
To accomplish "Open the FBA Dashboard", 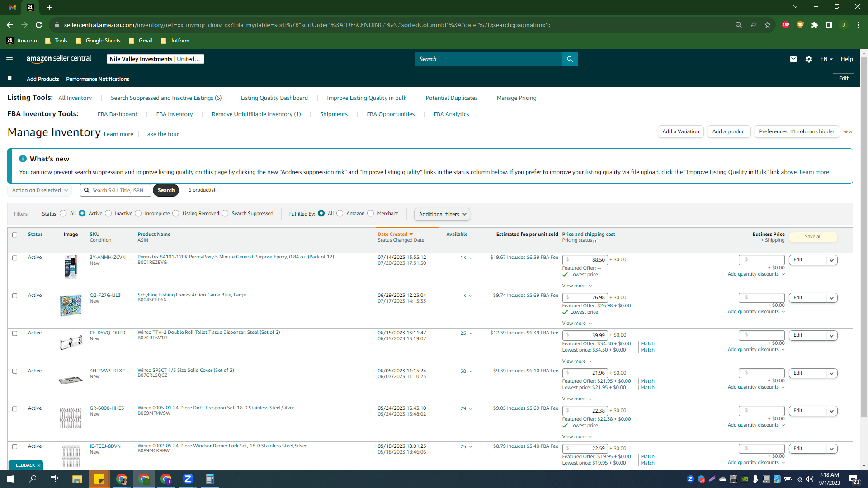I will 118,114.
